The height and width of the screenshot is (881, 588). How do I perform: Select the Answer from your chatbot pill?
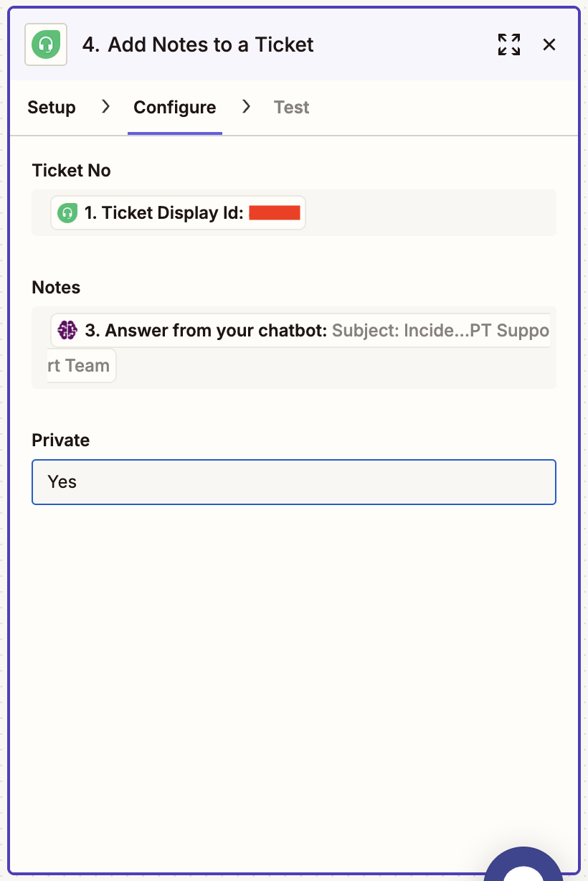click(x=300, y=331)
